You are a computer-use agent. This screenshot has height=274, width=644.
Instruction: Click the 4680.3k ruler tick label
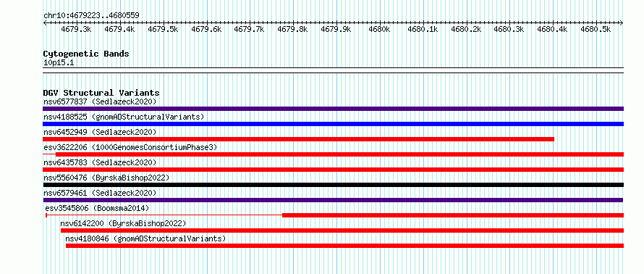coord(509,29)
